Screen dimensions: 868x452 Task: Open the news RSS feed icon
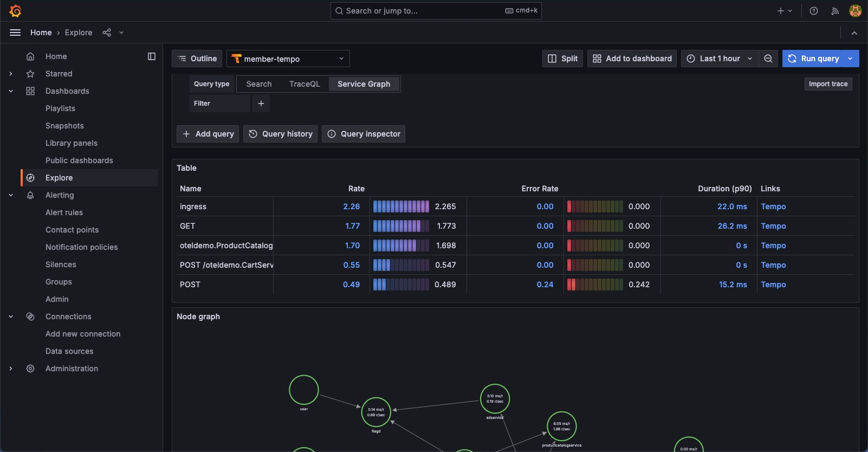[835, 11]
